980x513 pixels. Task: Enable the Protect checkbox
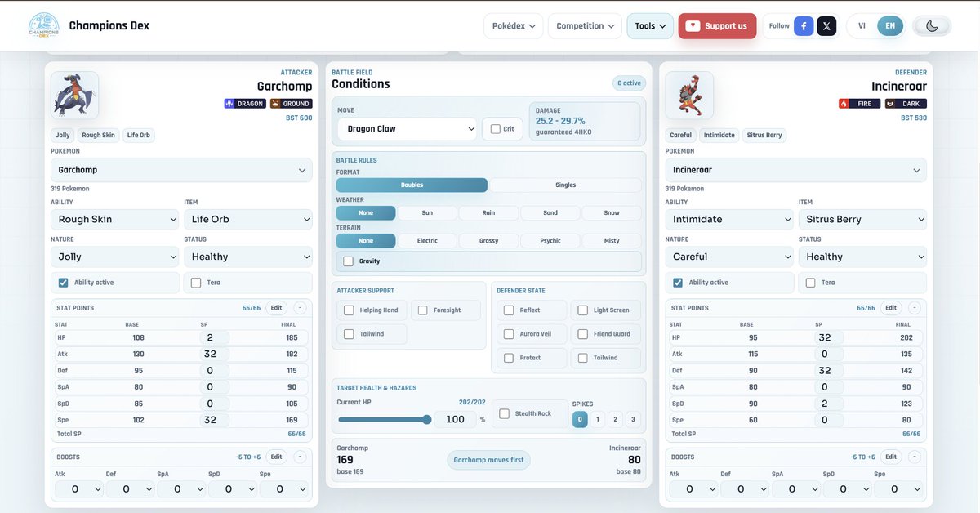[509, 358]
